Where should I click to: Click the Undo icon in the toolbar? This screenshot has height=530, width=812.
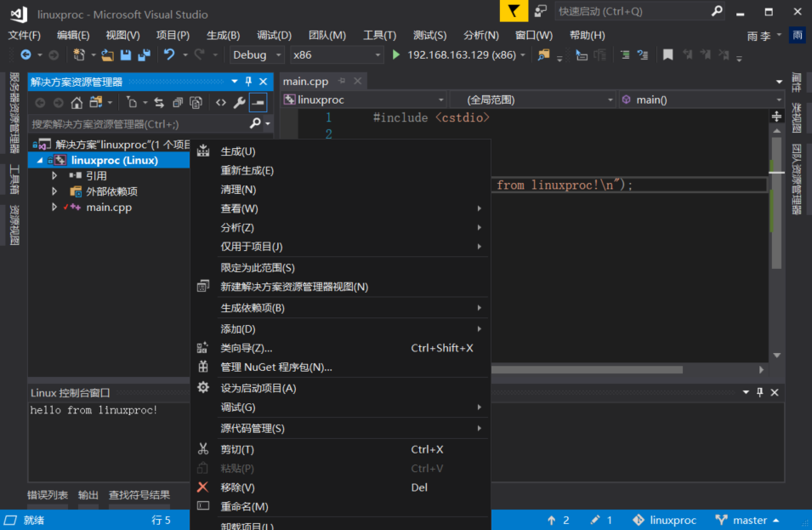[170, 54]
